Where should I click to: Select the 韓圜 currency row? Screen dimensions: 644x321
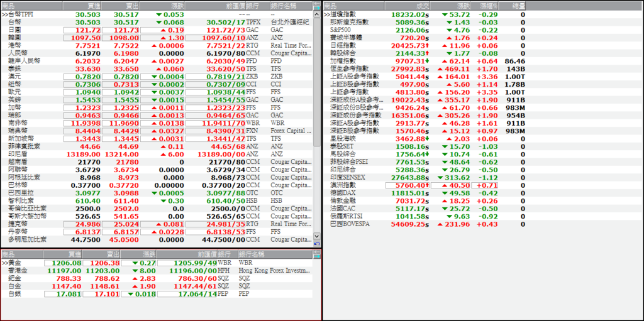pos(157,38)
